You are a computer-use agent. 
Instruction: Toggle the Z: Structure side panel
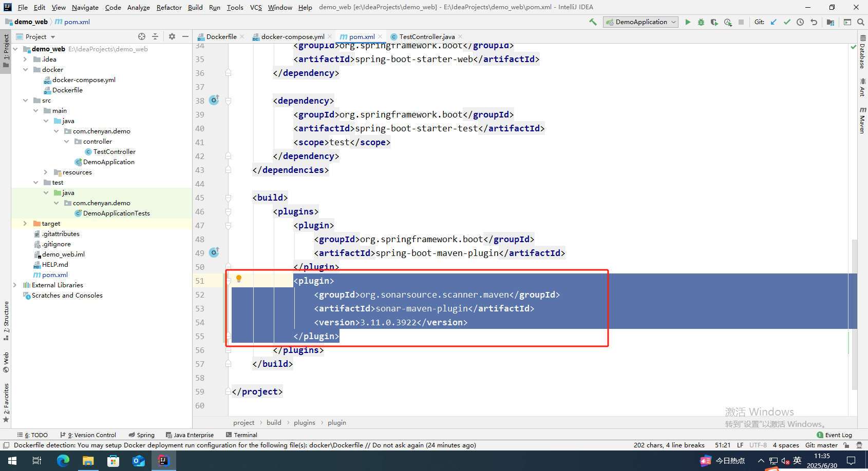point(6,321)
